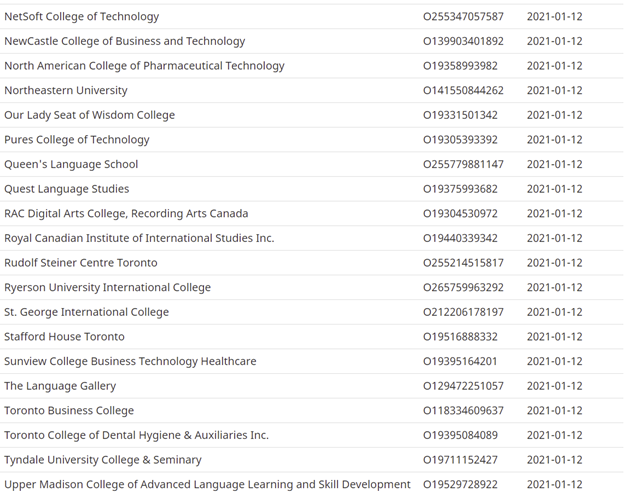The height and width of the screenshot is (492, 624).
Task: Click Pures College of Technology row
Action: (x=312, y=140)
